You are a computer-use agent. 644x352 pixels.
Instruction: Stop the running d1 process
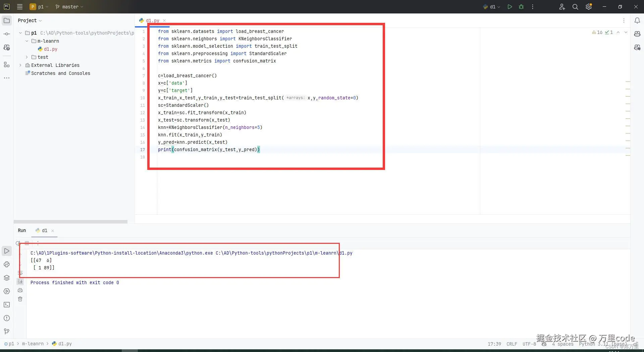[x=27, y=243]
